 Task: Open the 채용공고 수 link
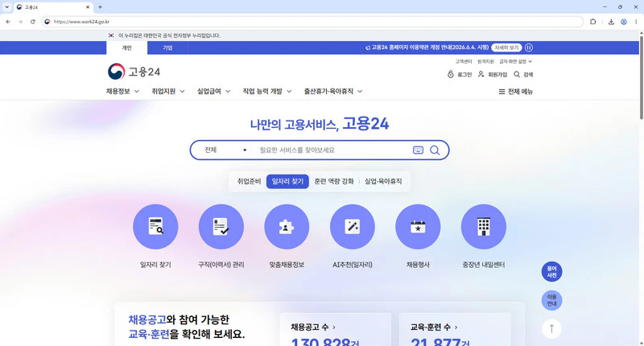tap(313, 327)
